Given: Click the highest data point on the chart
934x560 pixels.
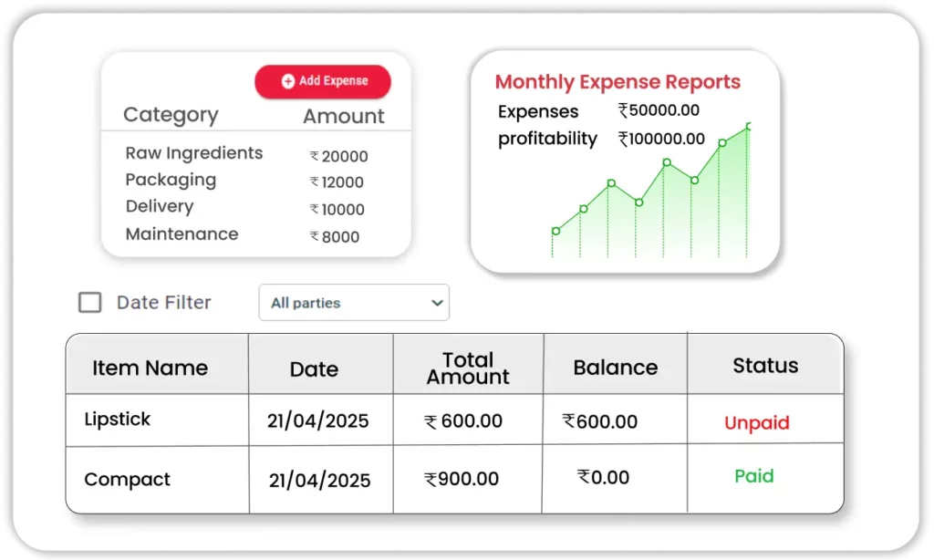Looking at the screenshot, I should (x=749, y=127).
